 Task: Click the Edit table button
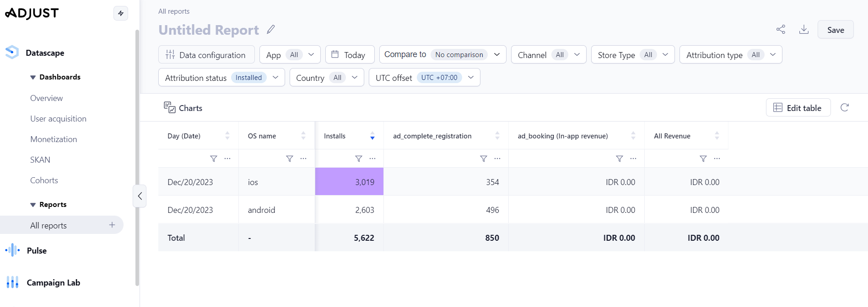coord(798,108)
